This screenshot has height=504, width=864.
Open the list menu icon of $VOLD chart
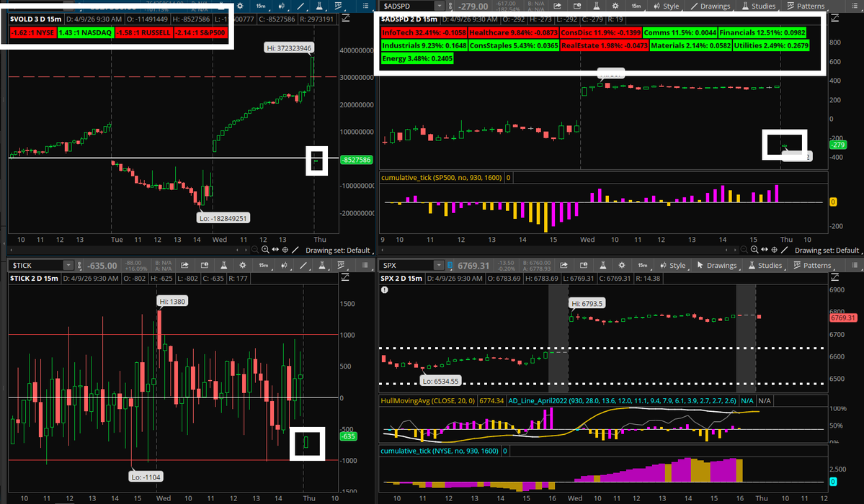[x=365, y=6]
